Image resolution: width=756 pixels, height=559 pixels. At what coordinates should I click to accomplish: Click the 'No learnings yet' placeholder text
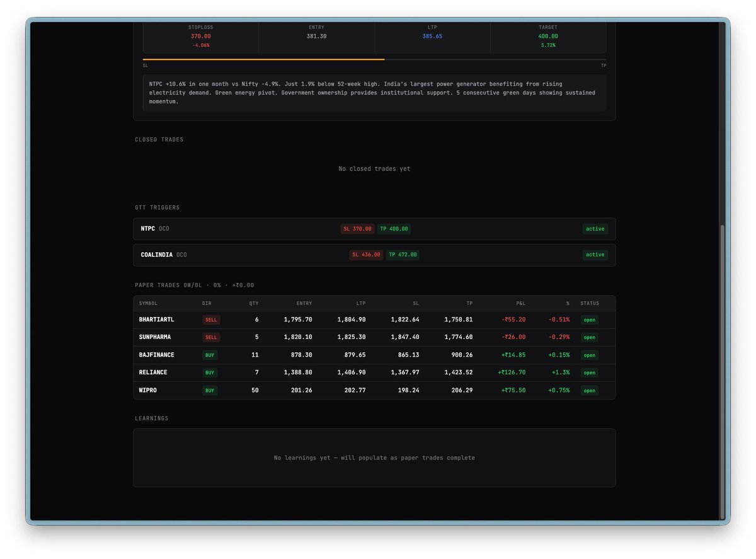pyautogui.click(x=374, y=458)
